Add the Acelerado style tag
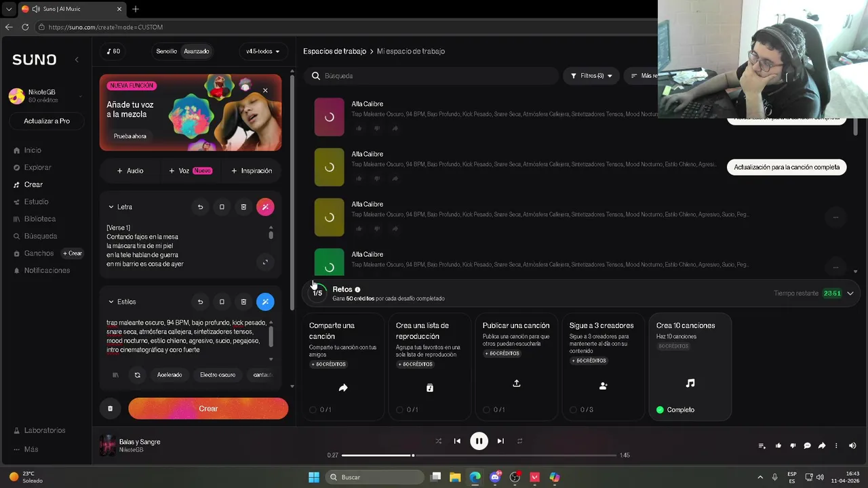This screenshot has height=488, width=868. (170, 375)
